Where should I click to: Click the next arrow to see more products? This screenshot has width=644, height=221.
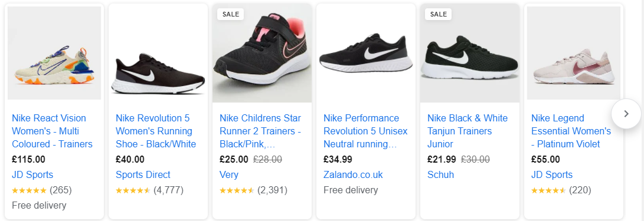tap(626, 114)
